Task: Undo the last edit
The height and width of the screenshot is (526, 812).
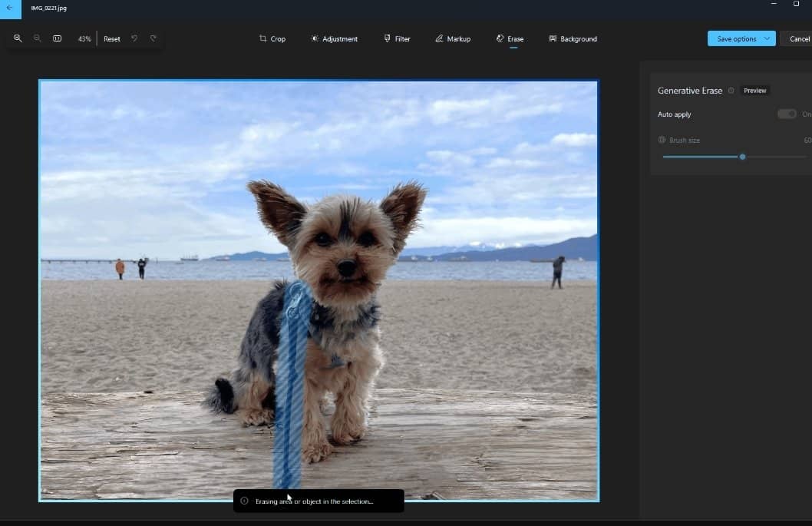Action: pos(134,38)
